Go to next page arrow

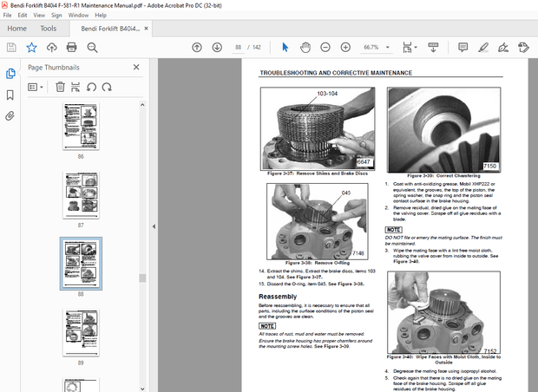217,48
